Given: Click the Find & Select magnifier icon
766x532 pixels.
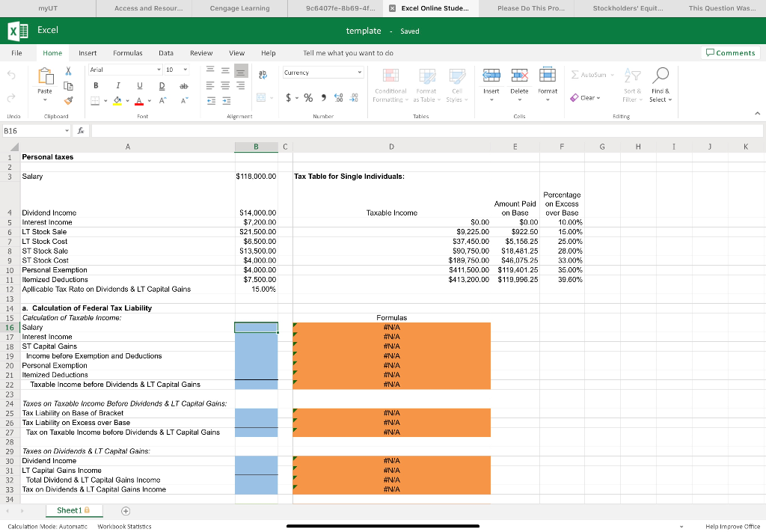Looking at the screenshot, I should pos(660,75).
